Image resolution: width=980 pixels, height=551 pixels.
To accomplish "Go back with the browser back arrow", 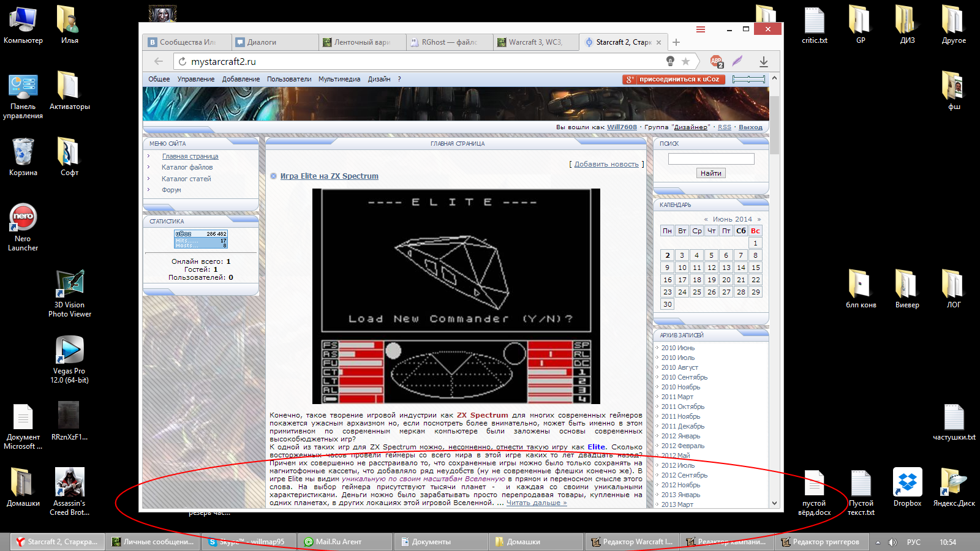I will click(x=159, y=61).
